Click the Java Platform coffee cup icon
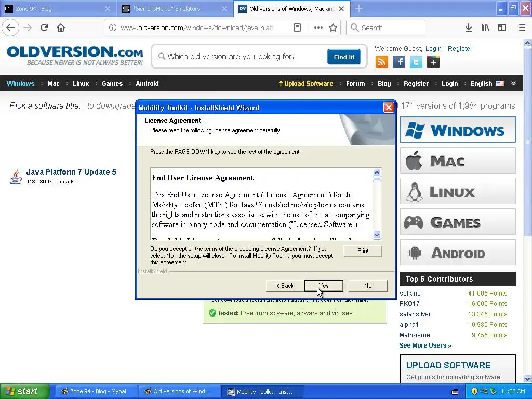Image resolution: width=532 pixels, height=399 pixels. click(16, 177)
